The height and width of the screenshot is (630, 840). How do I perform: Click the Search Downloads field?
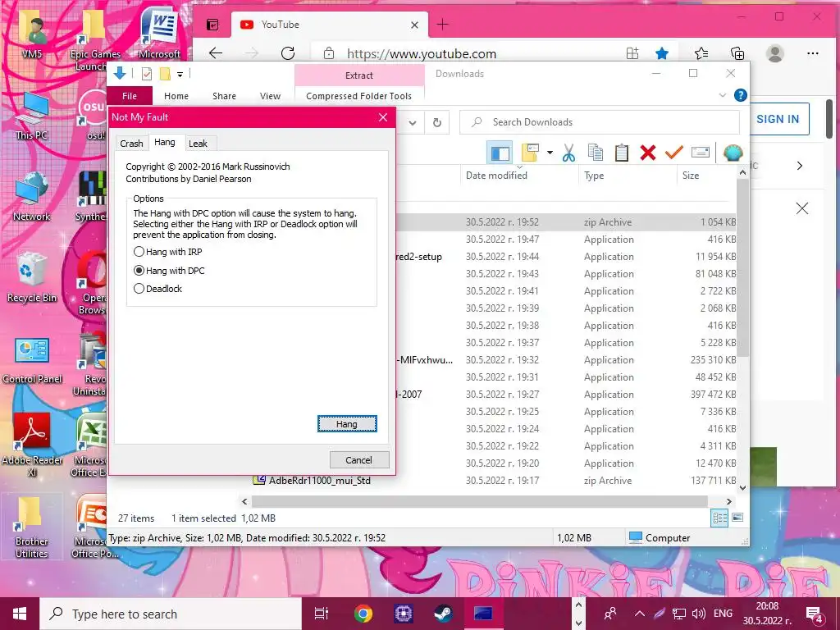pos(600,122)
